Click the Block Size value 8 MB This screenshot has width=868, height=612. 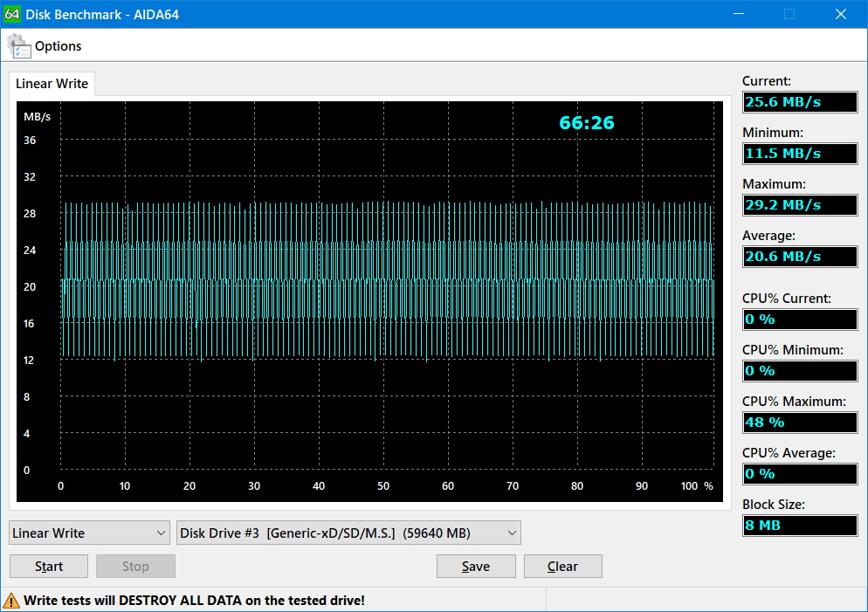coord(800,526)
